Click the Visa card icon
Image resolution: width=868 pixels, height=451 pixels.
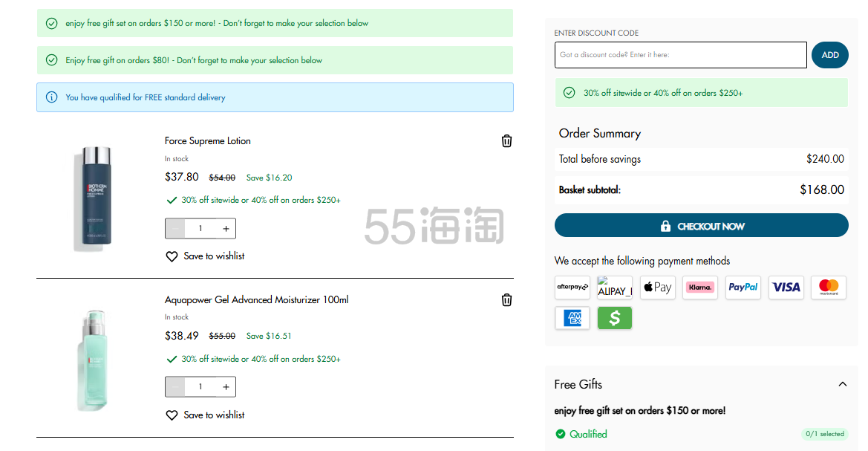(x=786, y=288)
